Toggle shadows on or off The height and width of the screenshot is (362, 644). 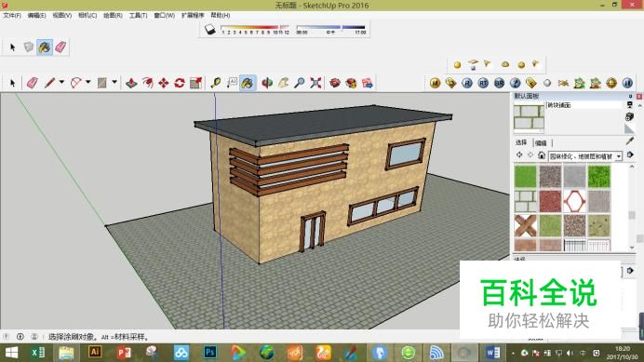(x=210, y=30)
